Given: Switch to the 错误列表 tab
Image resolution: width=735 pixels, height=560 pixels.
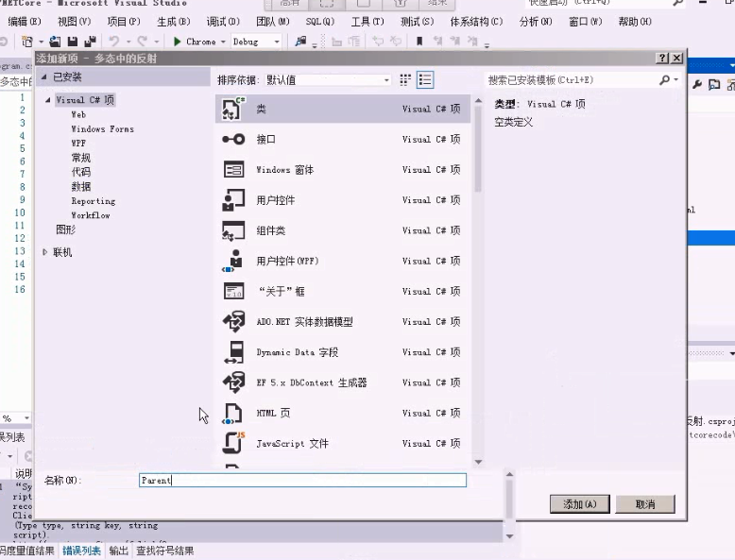Looking at the screenshot, I should click(x=81, y=551).
